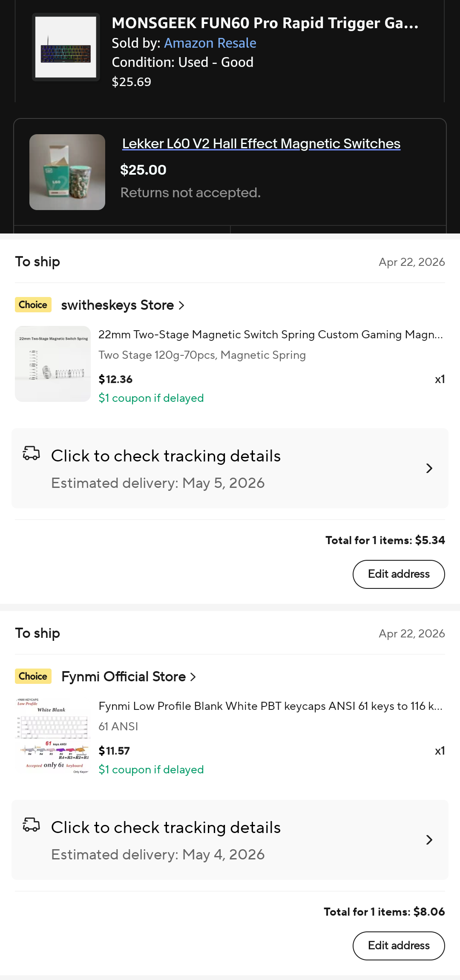Open the Fynmi Low Profile keycaps title
The image size is (460, 980).
270,706
